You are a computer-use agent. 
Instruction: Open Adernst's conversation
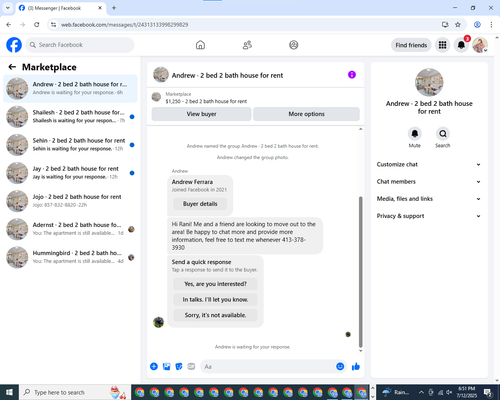click(70, 229)
